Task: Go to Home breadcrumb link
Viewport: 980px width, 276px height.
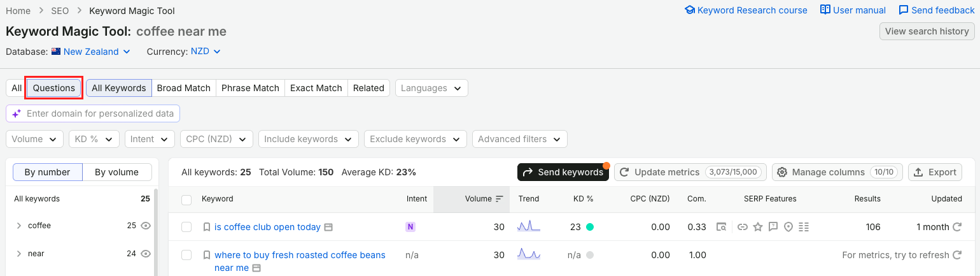Action: pos(18,11)
